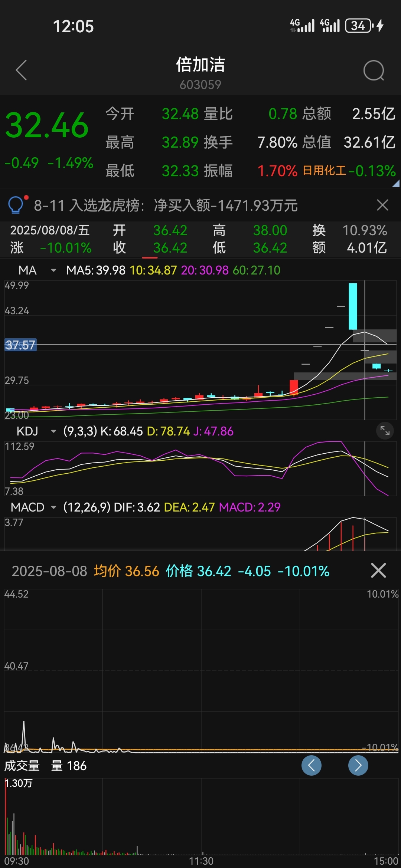401x868 pixels.
Task: Go to next day with right arrow
Action: [x=358, y=765]
